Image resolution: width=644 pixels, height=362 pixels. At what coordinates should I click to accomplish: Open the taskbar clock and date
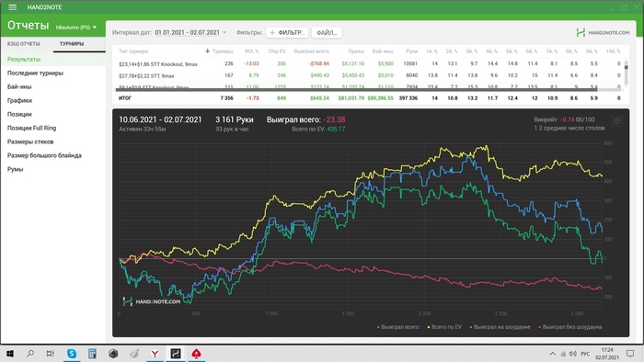[607, 354]
